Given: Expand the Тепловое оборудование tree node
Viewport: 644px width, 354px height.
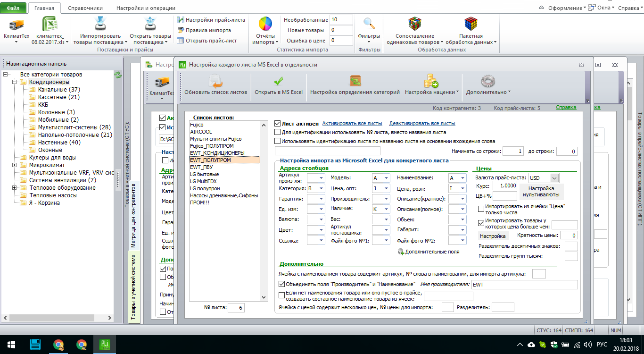Looking at the screenshot, I should [15, 188].
